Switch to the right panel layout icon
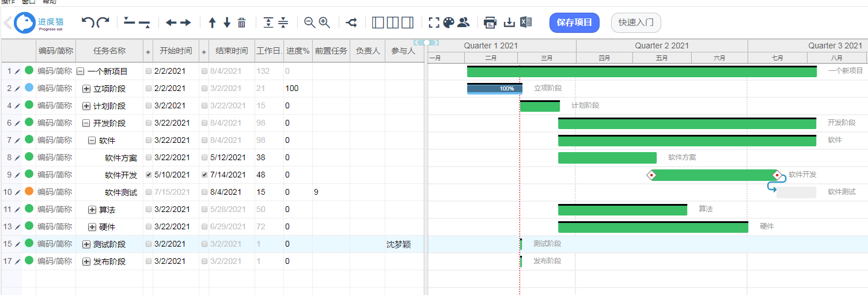Image resolution: width=868 pixels, height=295 pixels. point(407,22)
